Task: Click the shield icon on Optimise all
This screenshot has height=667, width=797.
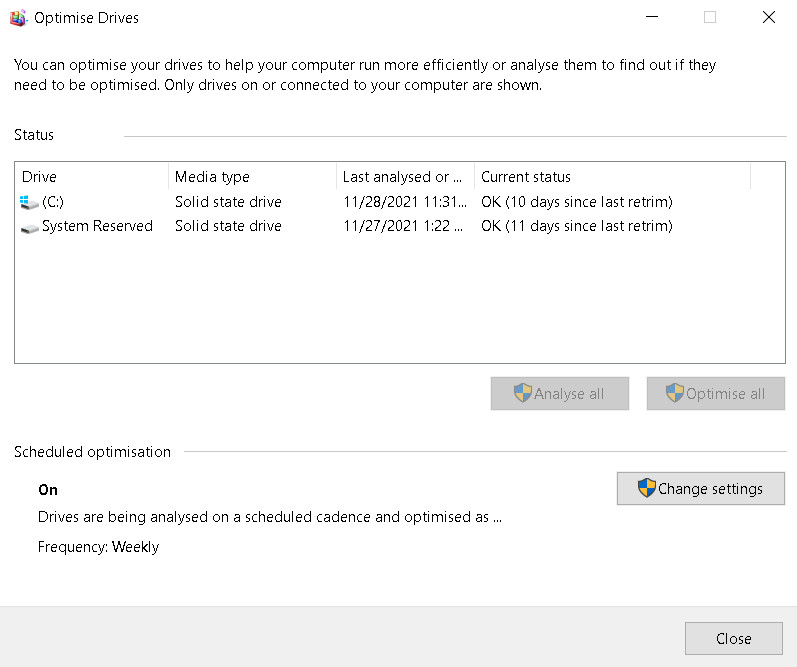Action: coord(675,393)
